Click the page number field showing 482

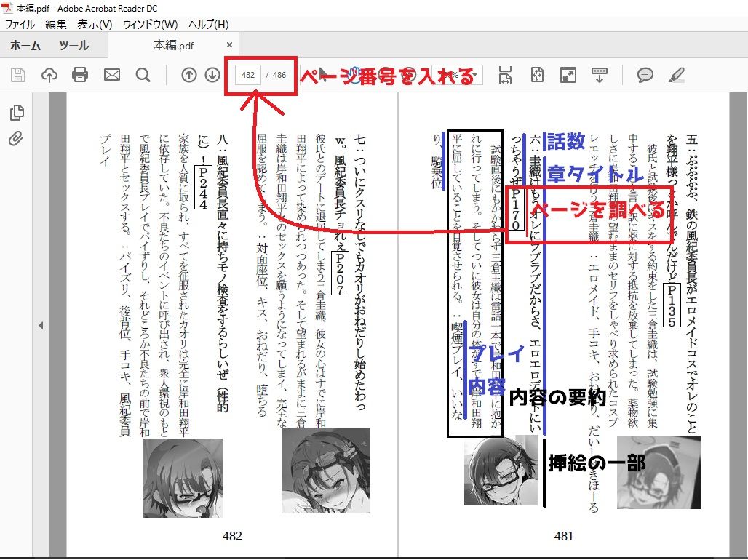click(x=248, y=75)
